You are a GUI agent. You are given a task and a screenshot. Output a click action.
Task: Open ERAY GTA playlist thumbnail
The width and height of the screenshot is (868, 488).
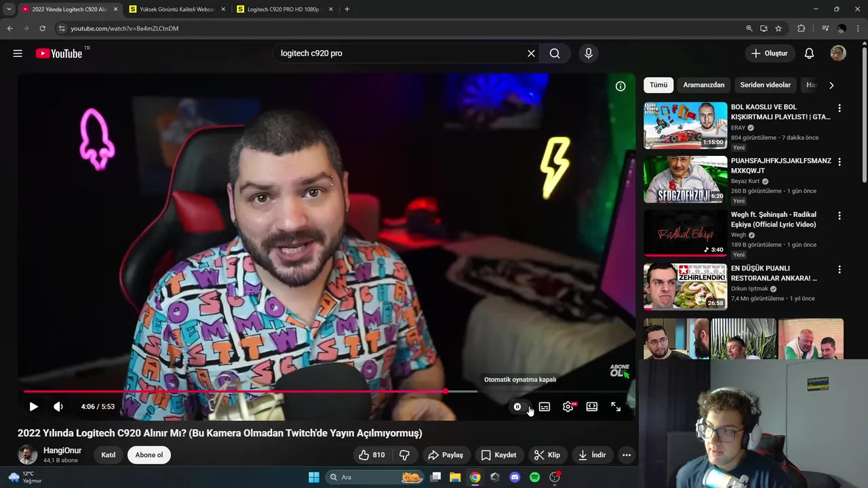pos(685,125)
